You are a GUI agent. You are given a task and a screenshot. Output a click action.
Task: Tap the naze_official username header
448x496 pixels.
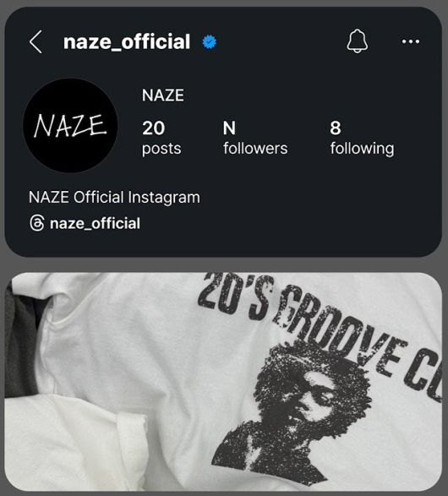point(127,42)
